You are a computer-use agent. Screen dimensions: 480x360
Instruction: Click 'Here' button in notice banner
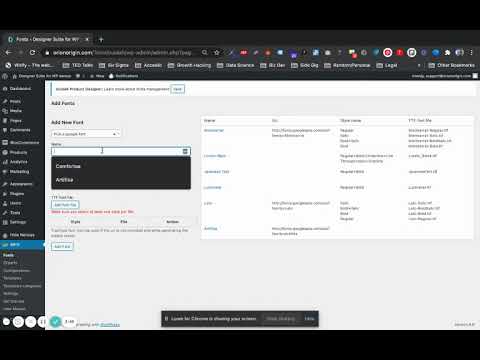(177, 89)
